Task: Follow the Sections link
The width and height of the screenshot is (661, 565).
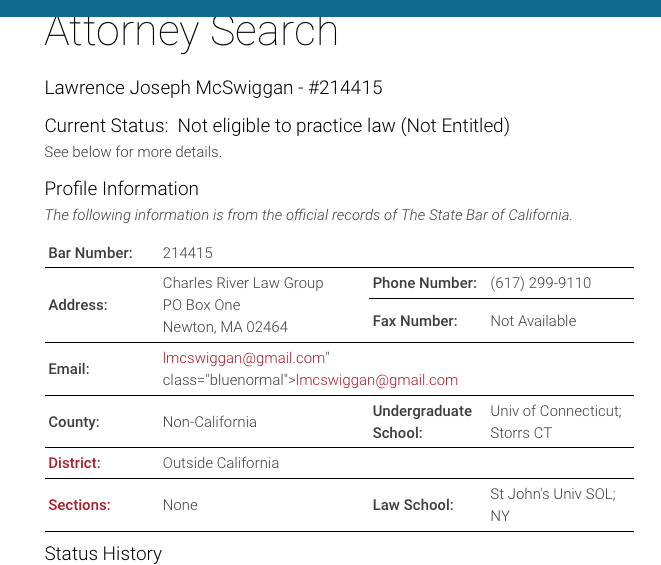Action: (x=79, y=505)
